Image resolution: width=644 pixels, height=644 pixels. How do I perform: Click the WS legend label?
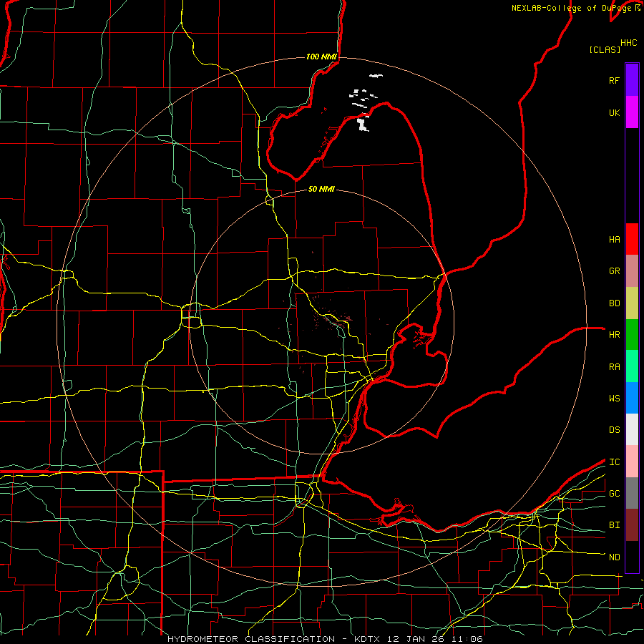[x=614, y=399]
